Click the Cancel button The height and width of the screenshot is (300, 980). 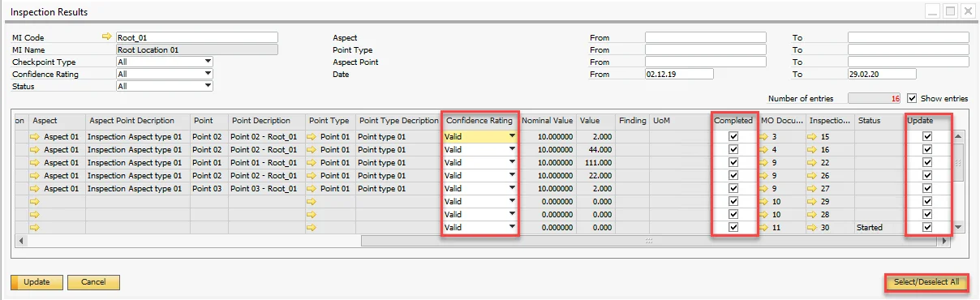coord(93,282)
